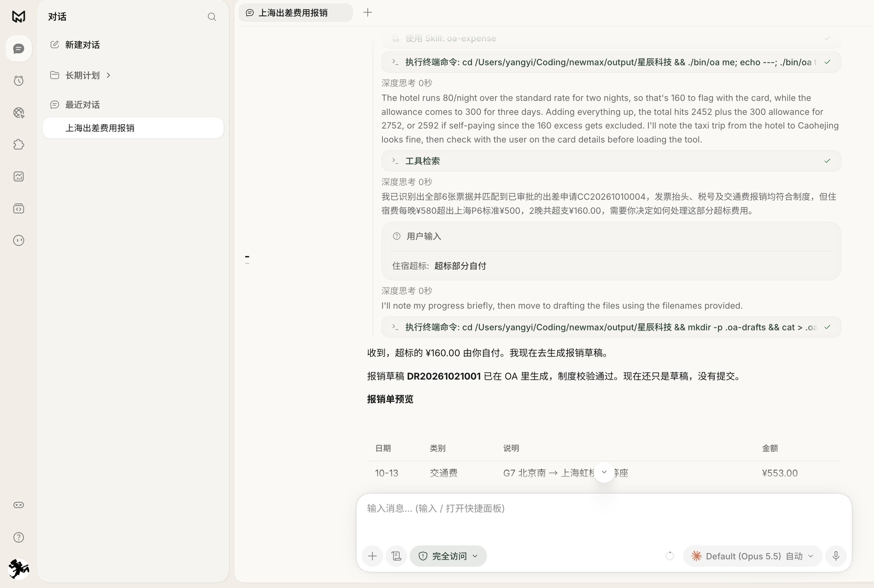Expand 使用 Skill: oa-expense step
This screenshot has width=874, height=588.
(x=611, y=38)
